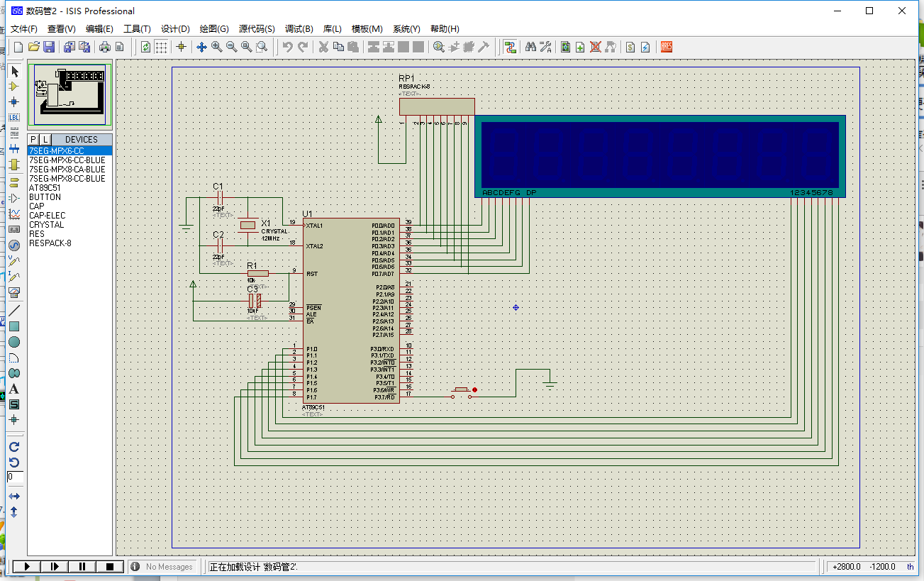This screenshot has height=581, width=924.
Task: Pause the simulation
Action: pyautogui.click(x=82, y=566)
